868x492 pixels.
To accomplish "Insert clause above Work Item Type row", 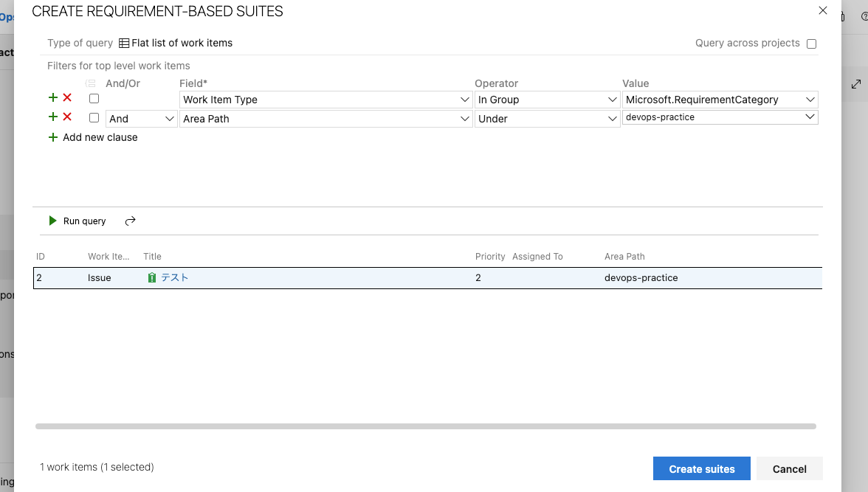I will coord(52,98).
